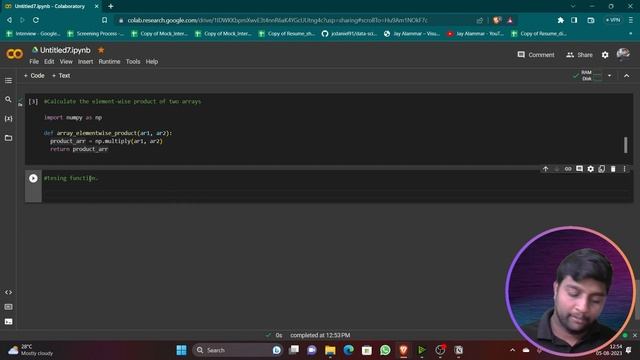Open the Help menu

pyautogui.click(x=151, y=62)
